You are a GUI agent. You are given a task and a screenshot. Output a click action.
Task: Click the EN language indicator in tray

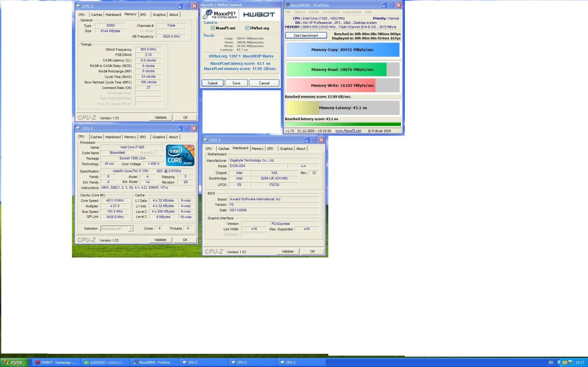pyautogui.click(x=551, y=362)
